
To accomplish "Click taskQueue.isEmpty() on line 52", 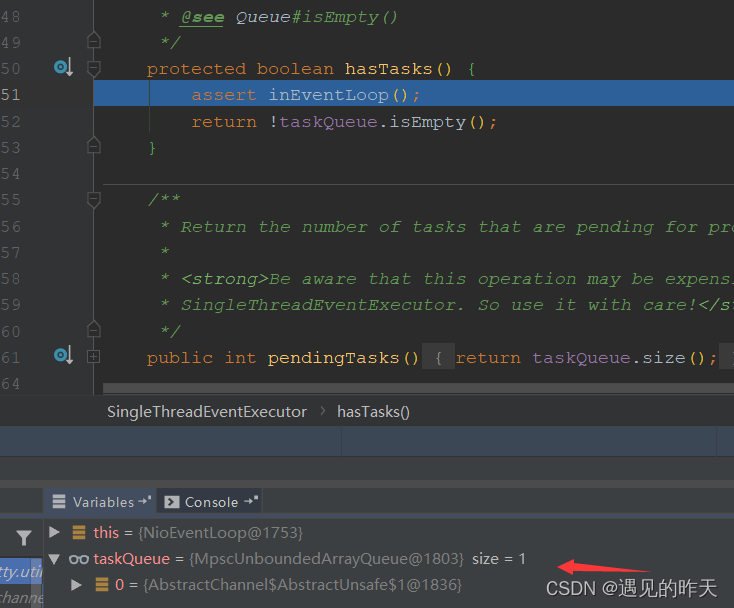I will coord(382,122).
